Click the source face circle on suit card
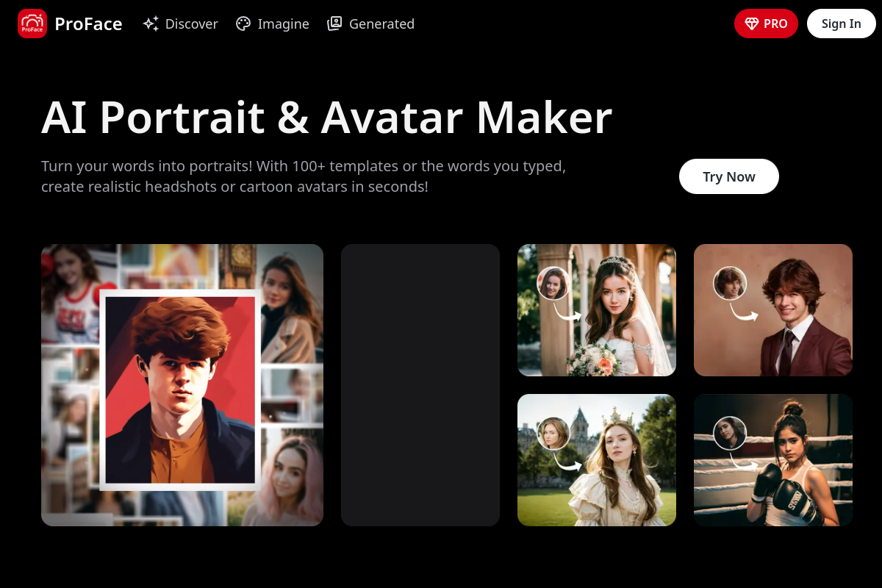The image size is (882, 588). 730,283
